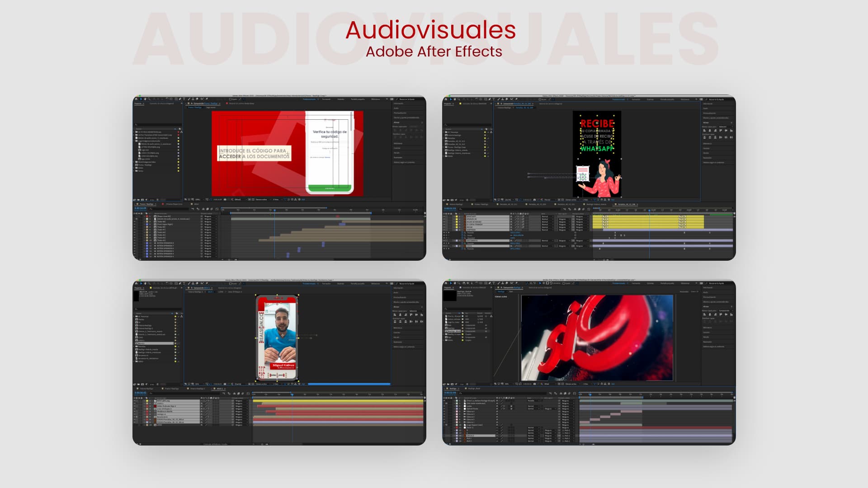Viewport: 868px width, 488px height.
Task: Select Promo / RealSign timeline tab in phone-video screenshot
Action: point(171,388)
